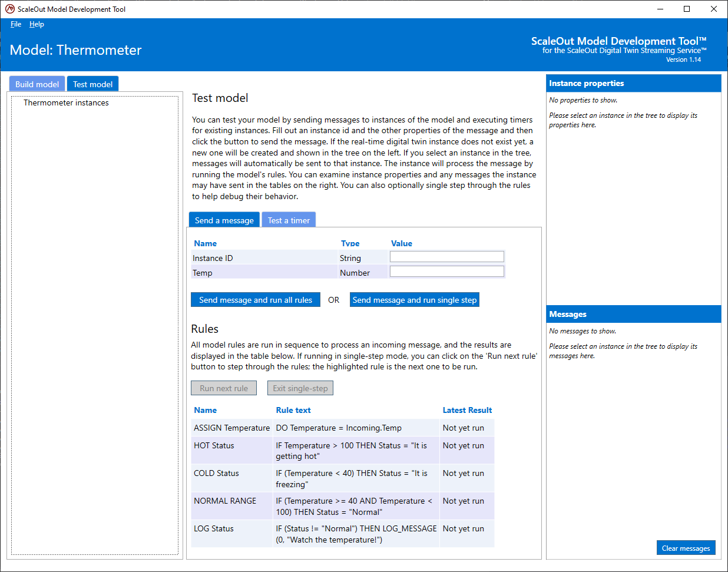This screenshot has height=572, width=728.
Task: Click Send message and run single step
Action: (415, 300)
